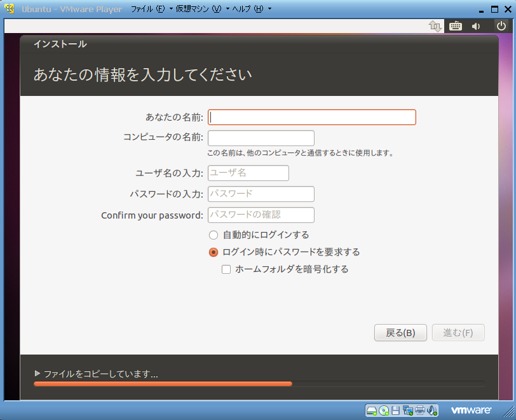
Task: Enable ホームフォルダを暗号化する checkbox
Action: [x=226, y=269]
